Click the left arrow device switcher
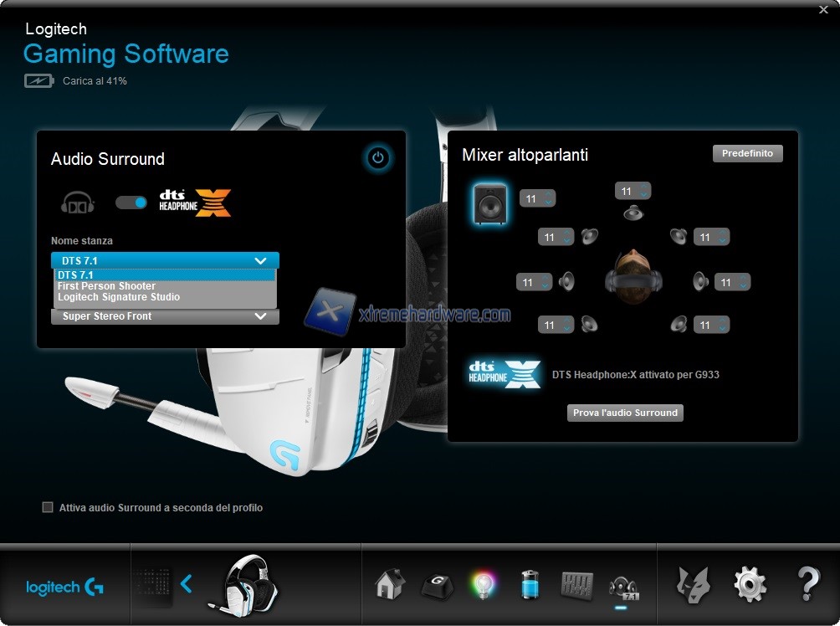 [x=187, y=583]
